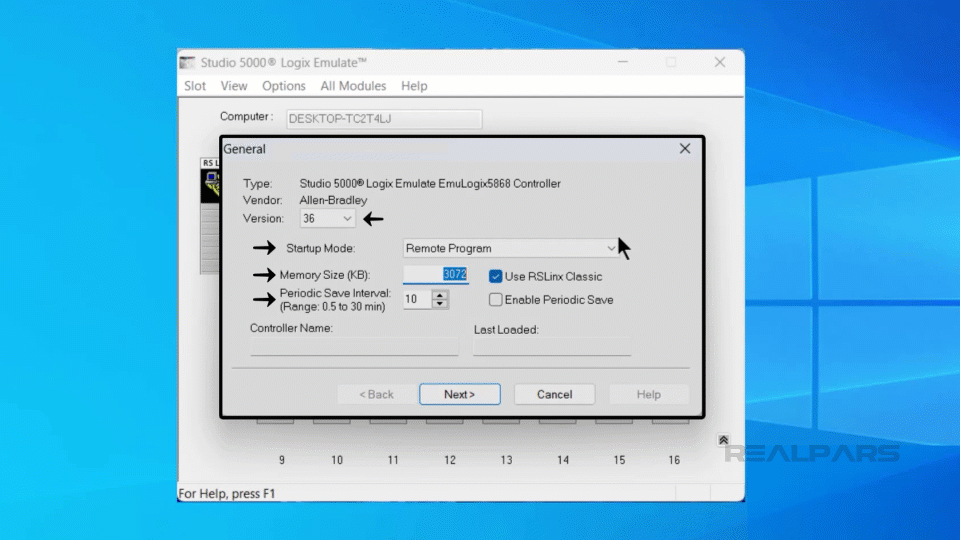Click the 'For Help, press F1' status text

(227, 493)
